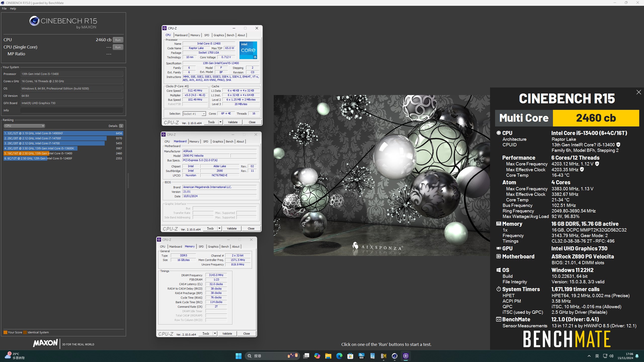Click Validate in the CPU-Z CPU window
This screenshot has width=644, height=362.
(x=233, y=122)
